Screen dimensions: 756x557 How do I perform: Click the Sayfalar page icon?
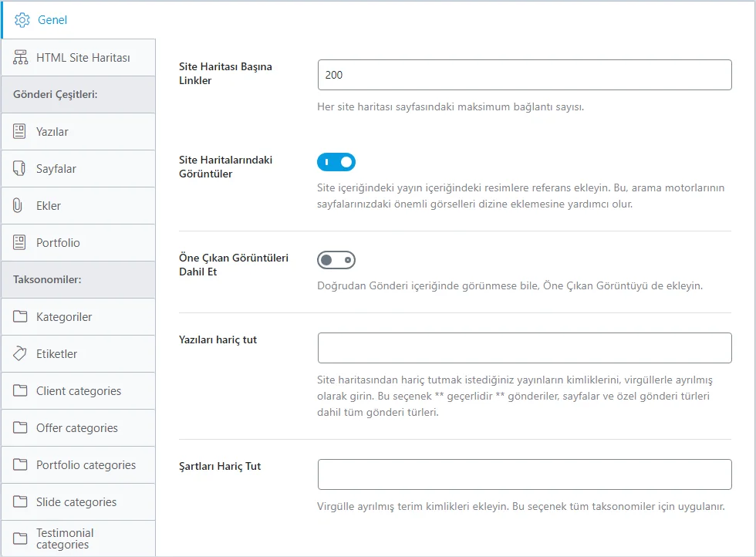point(19,168)
